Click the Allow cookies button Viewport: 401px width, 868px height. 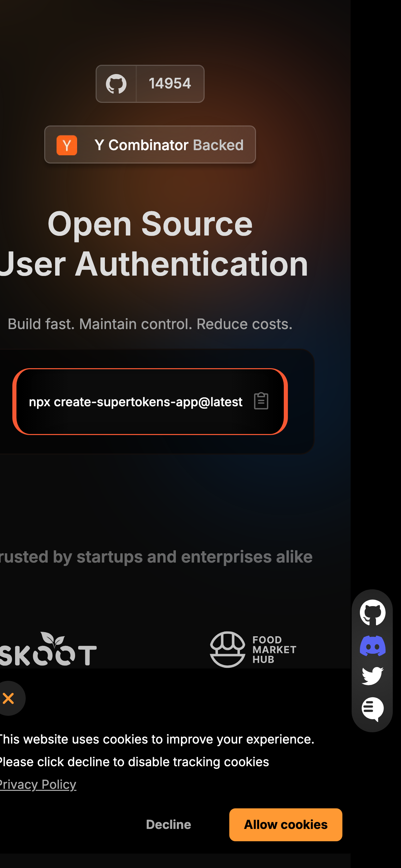pyautogui.click(x=286, y=824)
